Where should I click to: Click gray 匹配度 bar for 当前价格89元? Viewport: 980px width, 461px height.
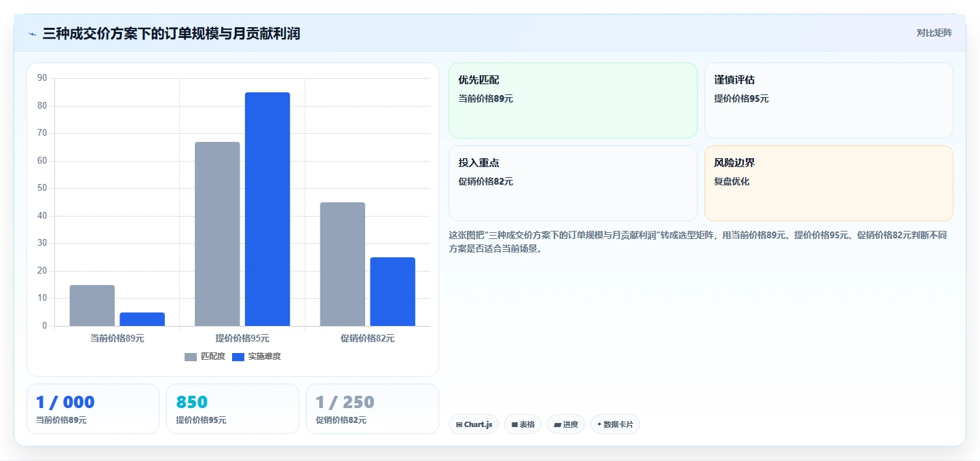click(x=92, y=306)
